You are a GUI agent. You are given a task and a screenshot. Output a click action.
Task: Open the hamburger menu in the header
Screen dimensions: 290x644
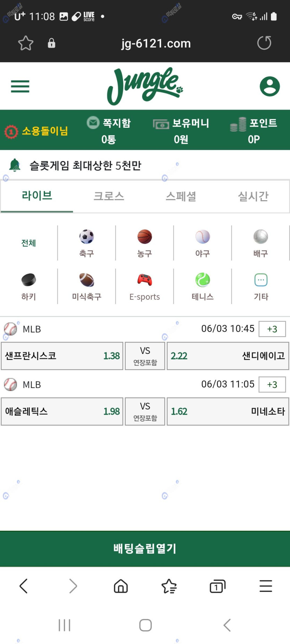click(x=20, y=86)
